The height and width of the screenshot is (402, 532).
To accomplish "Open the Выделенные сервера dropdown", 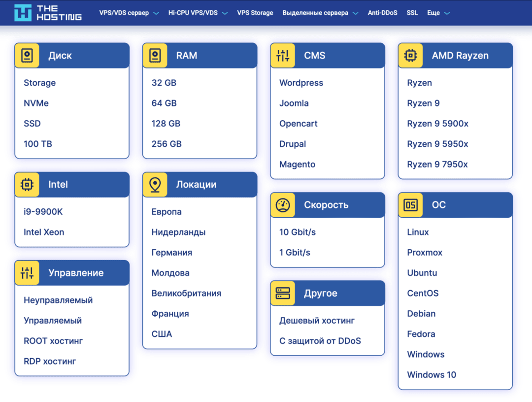I will click(x=320, y=13).
